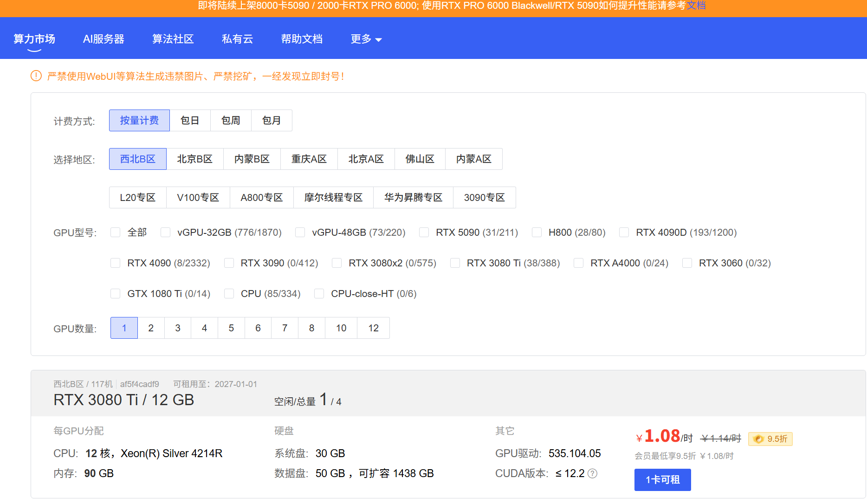Check the GTX 1080 Ti checkbox
This screenshot has width=867, height=504.
(x=116, y=294)
